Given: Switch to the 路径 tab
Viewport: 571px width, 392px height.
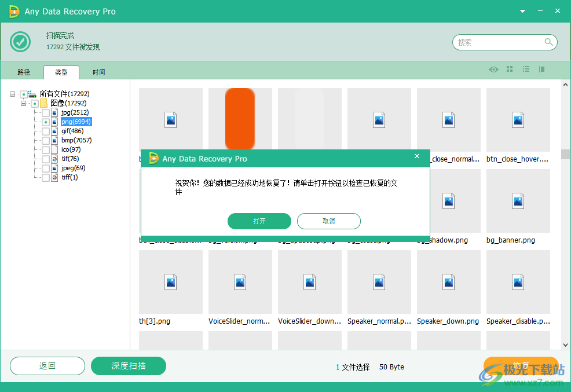Looking at the screenshot, I should coord(24,72).
